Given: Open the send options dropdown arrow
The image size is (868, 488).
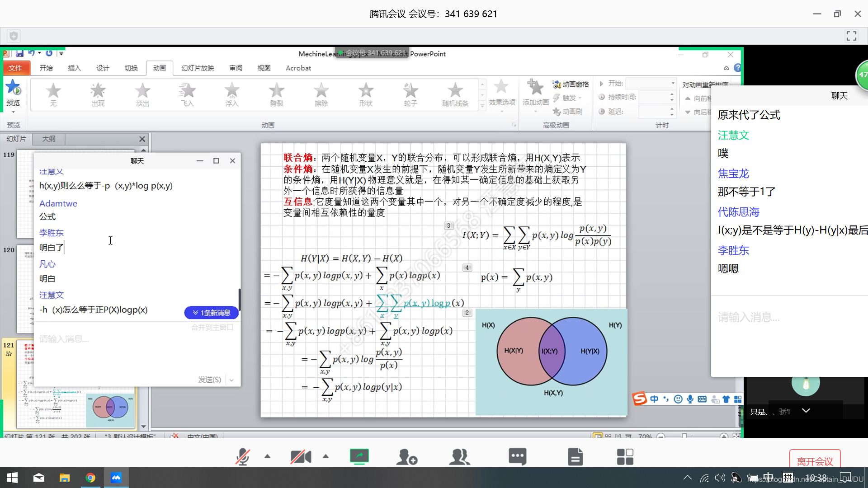Looking at the screenshot, I should click(231, 380).
